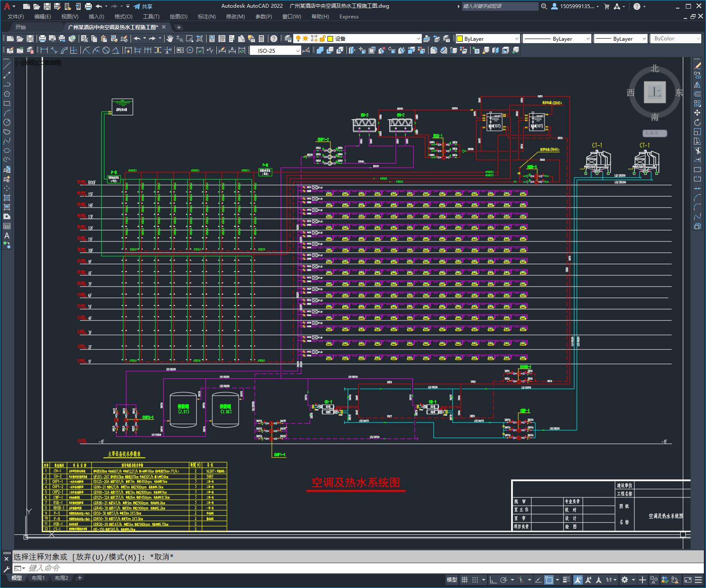Select the Multiline Text tool
The height and width of the screenshot is (588, 706).
coord(7,235)
